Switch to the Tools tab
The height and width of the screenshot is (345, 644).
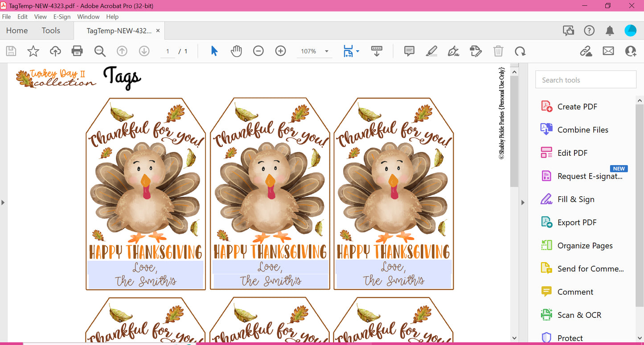51,31
